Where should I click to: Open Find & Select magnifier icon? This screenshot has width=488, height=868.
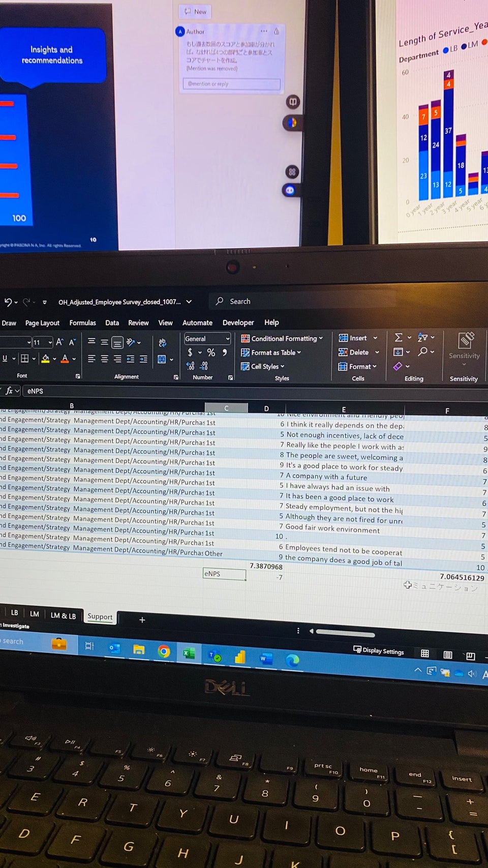point(422,351)
